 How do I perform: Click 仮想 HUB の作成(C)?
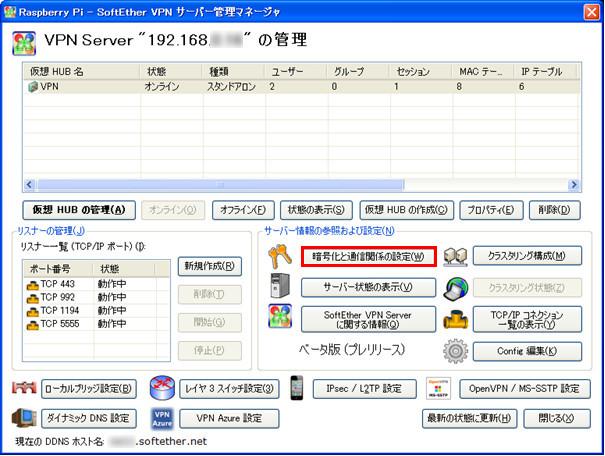click(x=407, y=210)
